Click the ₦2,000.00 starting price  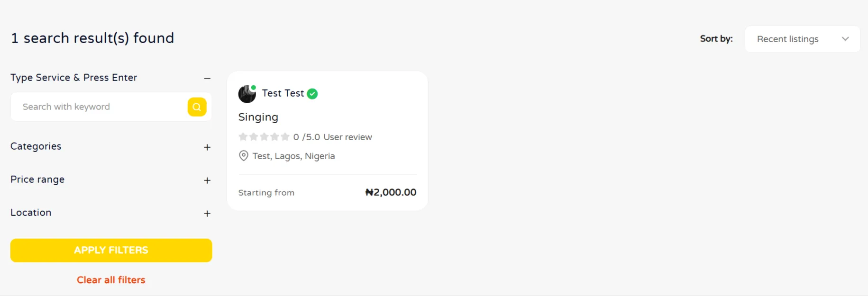coord(391,192)
